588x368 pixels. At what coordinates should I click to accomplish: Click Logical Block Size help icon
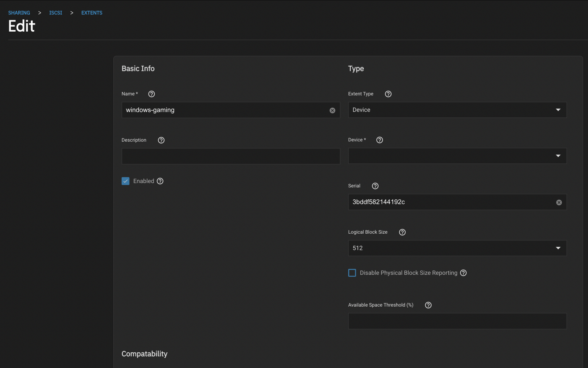[402, 232]
